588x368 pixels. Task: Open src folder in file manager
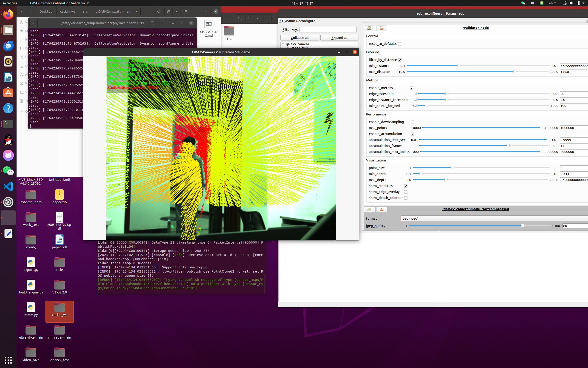(x=229, y=33)
